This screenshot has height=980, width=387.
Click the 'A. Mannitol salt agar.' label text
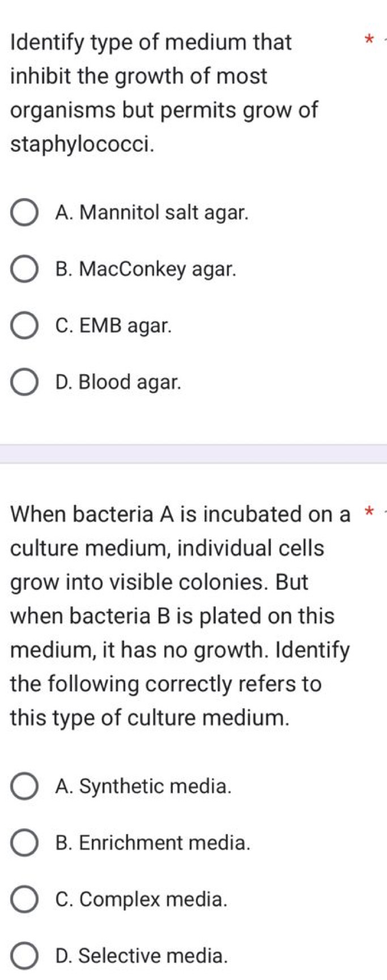point(152,213)
